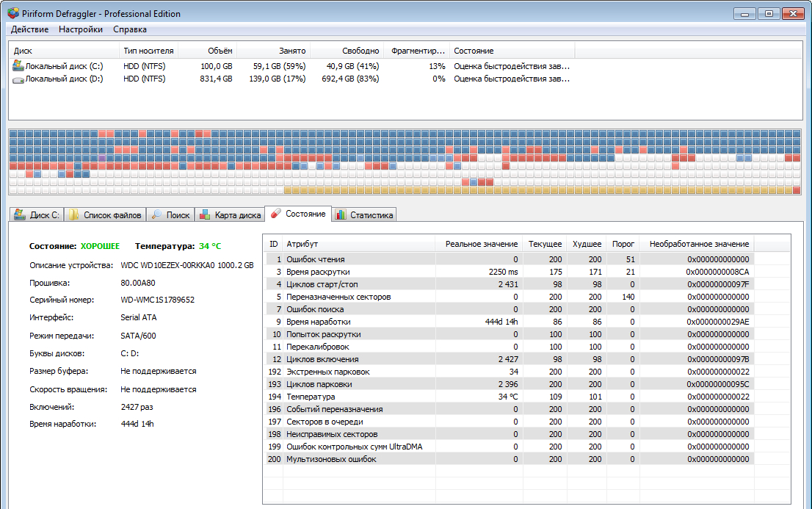Open the Настройки menu
The height and width of the screenshot is (509, 812).
(81, 29)
